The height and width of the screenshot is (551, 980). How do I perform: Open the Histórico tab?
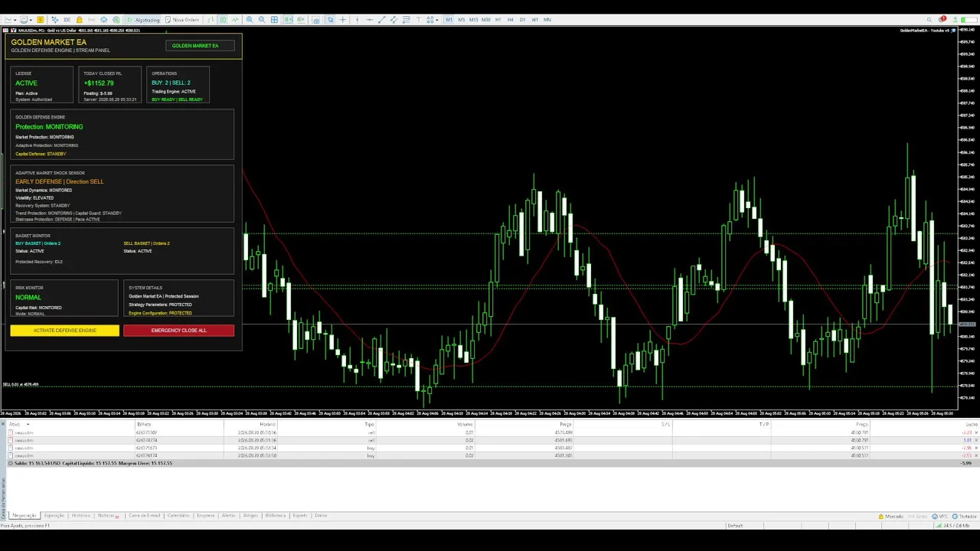click(x=80, y=516)
